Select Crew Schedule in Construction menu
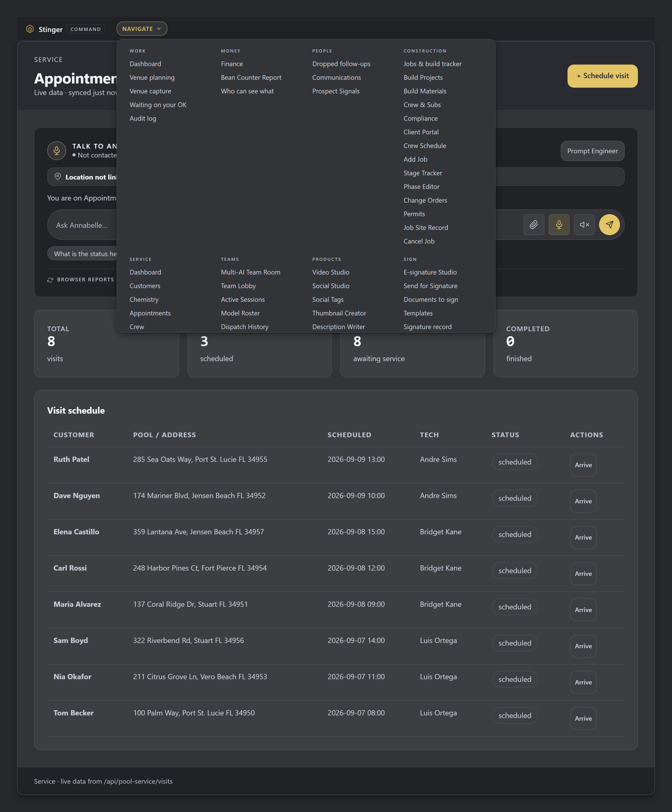 (x=424, y=146)
